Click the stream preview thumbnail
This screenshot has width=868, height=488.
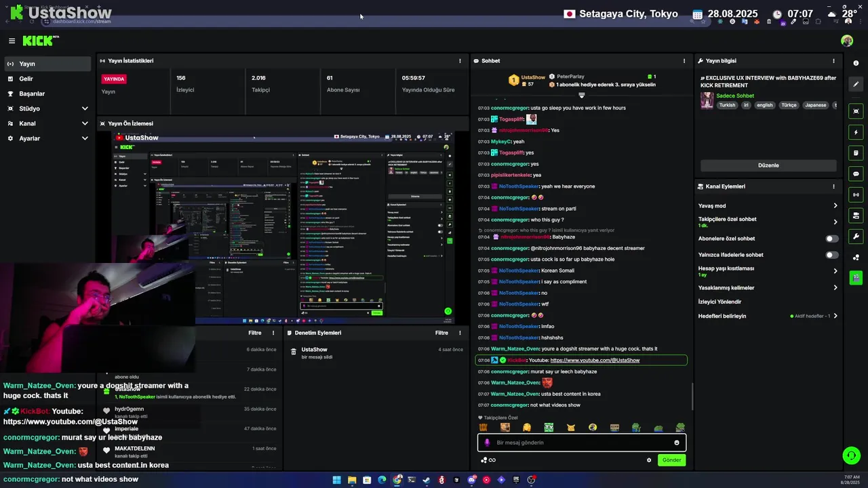(283, 227)
